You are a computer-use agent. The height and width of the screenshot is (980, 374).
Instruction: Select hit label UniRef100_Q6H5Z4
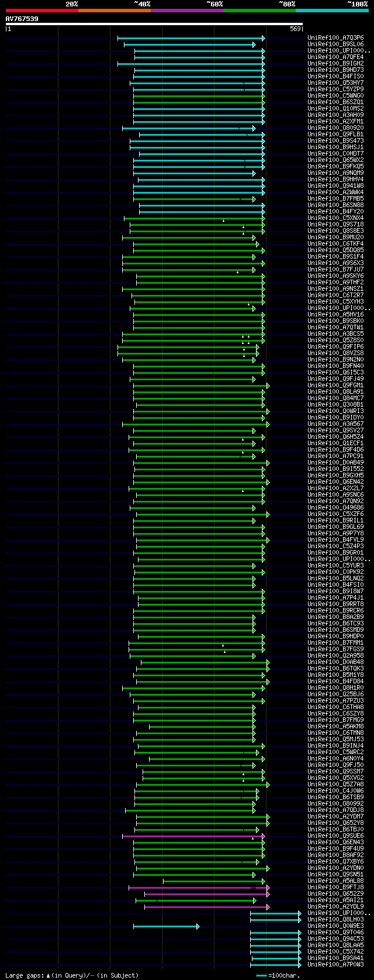[335, 437]
